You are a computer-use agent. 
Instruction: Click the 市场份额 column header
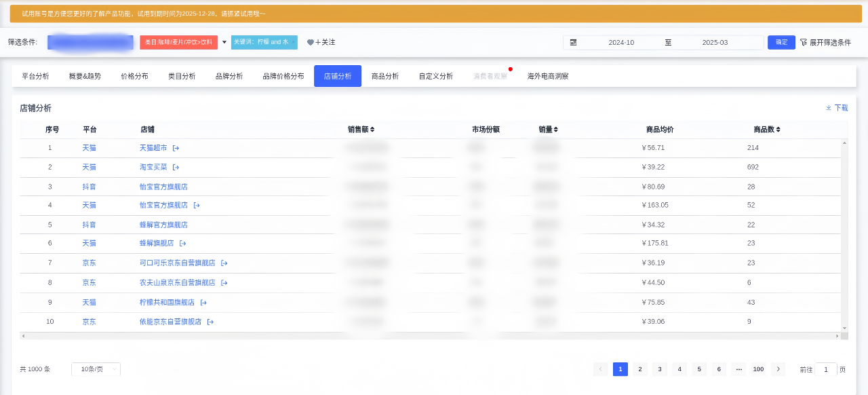pos(486,129)
